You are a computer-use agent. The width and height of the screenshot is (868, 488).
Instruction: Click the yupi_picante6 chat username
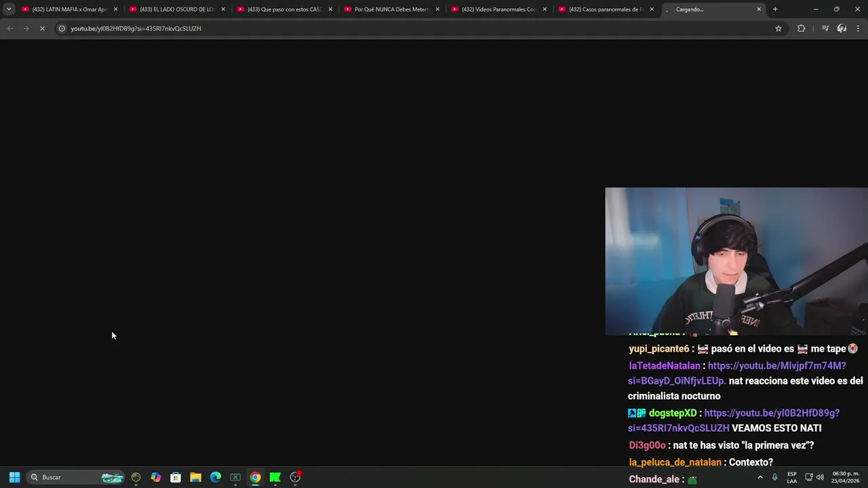tap(659, 348)
